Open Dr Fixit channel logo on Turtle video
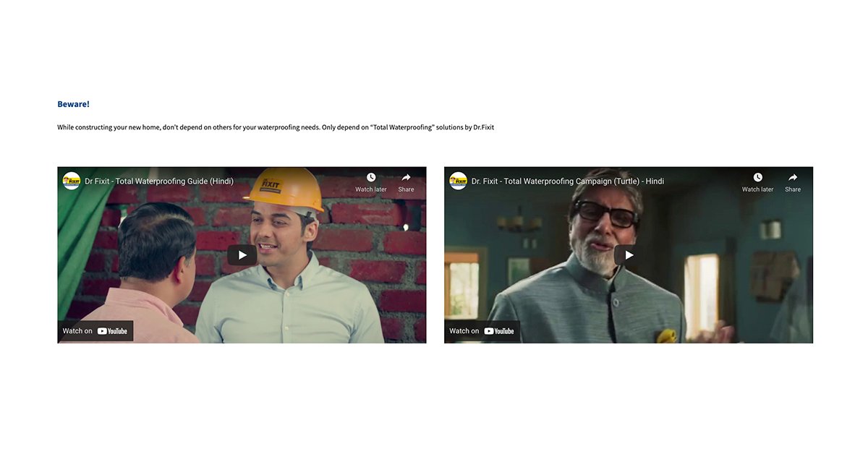The image size is (868, 454). click(x=459, y=181)
